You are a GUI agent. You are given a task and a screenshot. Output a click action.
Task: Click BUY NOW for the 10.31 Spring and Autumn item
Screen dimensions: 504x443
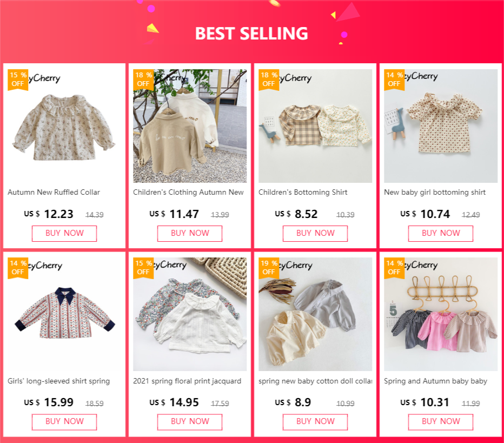click(x=441, y=422)
